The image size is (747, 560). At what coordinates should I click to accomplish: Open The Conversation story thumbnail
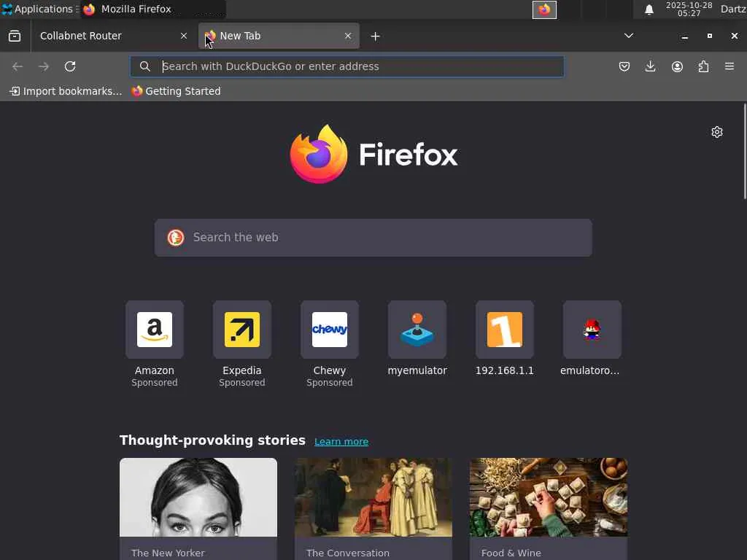tap(373, 497)
